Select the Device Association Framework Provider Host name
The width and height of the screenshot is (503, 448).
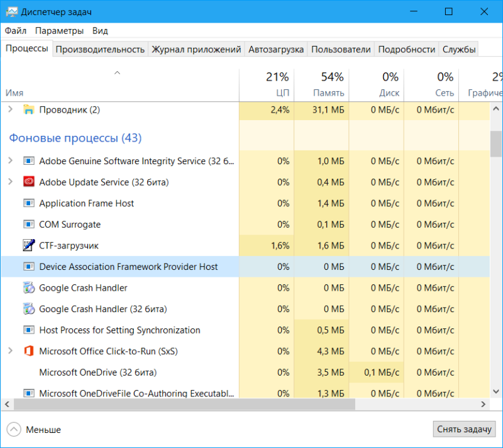point(128,267)
